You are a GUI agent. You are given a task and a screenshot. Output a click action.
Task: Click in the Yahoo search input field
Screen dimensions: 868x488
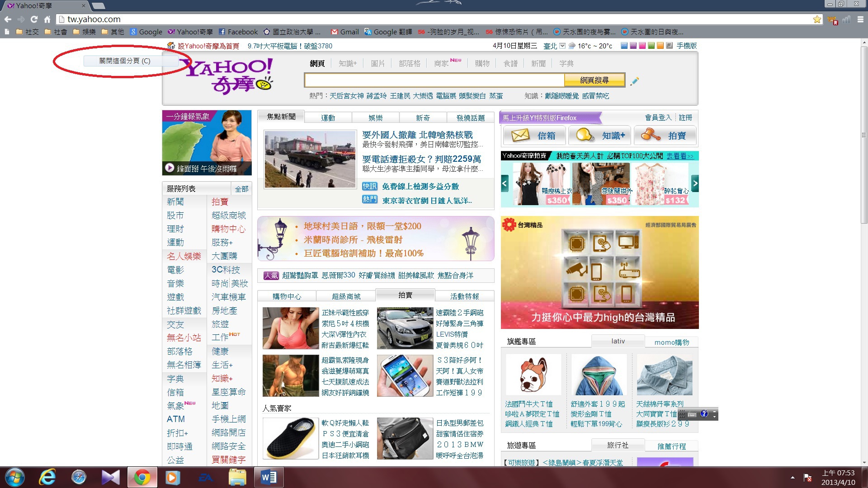click(x=434, y=80)
